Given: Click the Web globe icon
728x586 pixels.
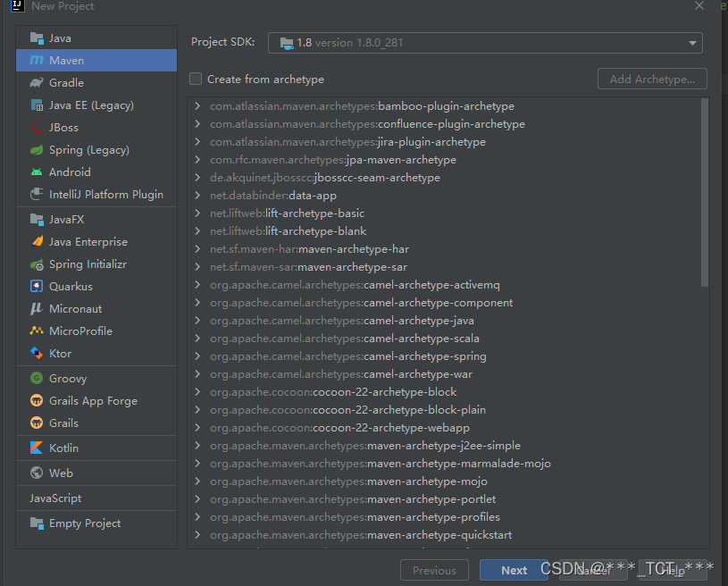Looking at the screenshot, I should tap(37, 473).
